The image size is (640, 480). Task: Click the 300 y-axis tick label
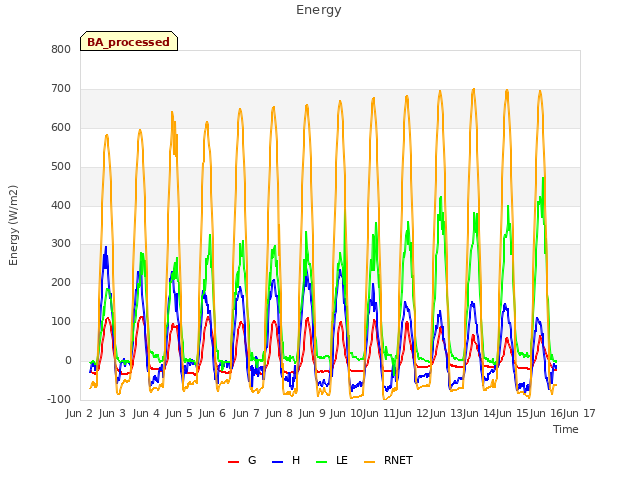[61, 244]
